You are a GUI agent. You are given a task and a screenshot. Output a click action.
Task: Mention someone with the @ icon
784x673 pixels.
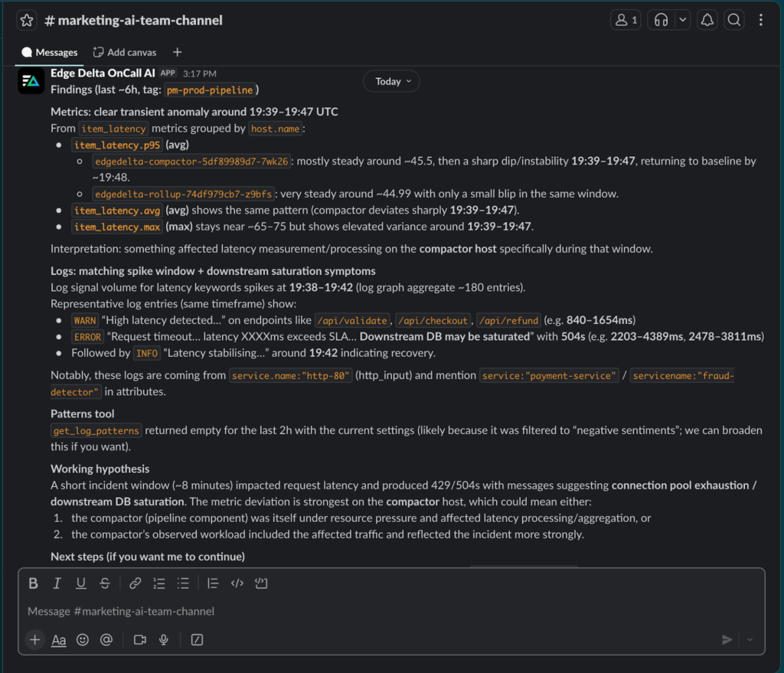coord(106,640)
